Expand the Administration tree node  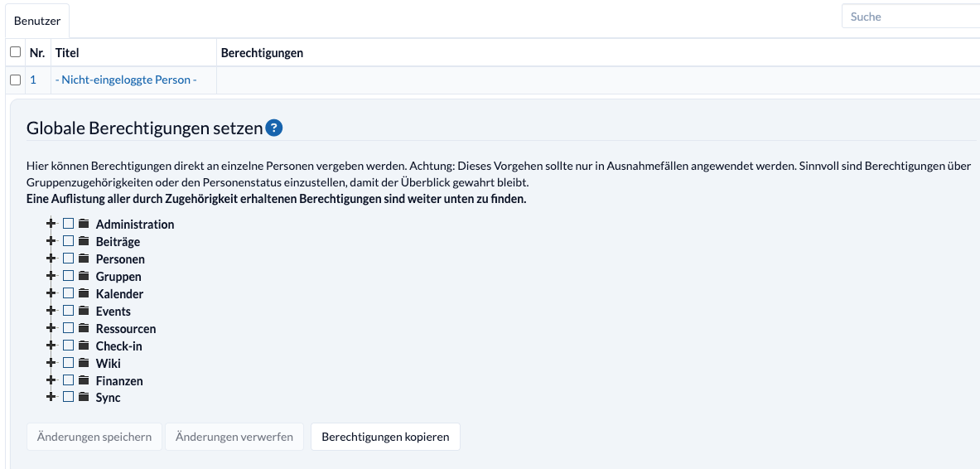coord(51,224)
